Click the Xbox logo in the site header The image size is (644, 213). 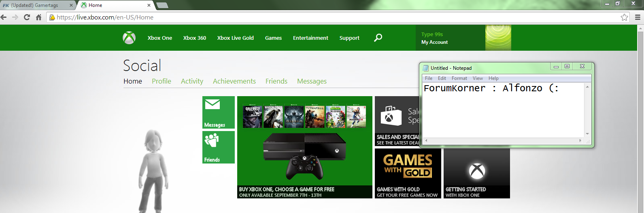coord(129,38)
